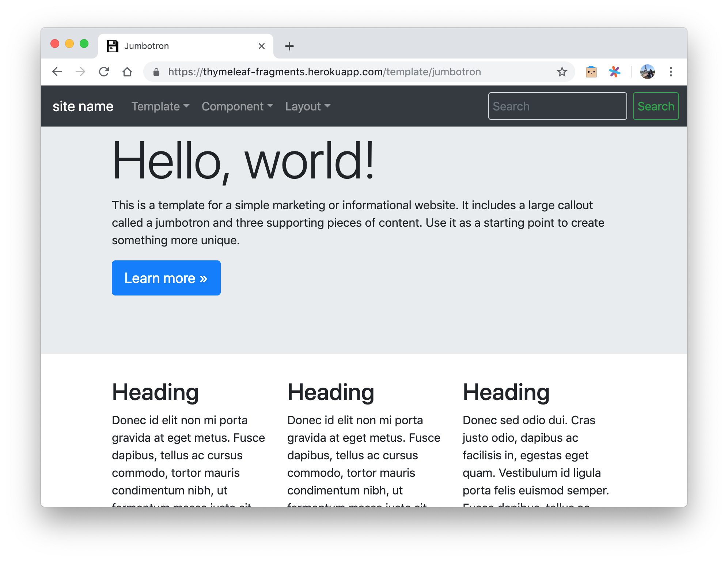
Task: Open the colorful asterisk extension icon
Action: 614,72
